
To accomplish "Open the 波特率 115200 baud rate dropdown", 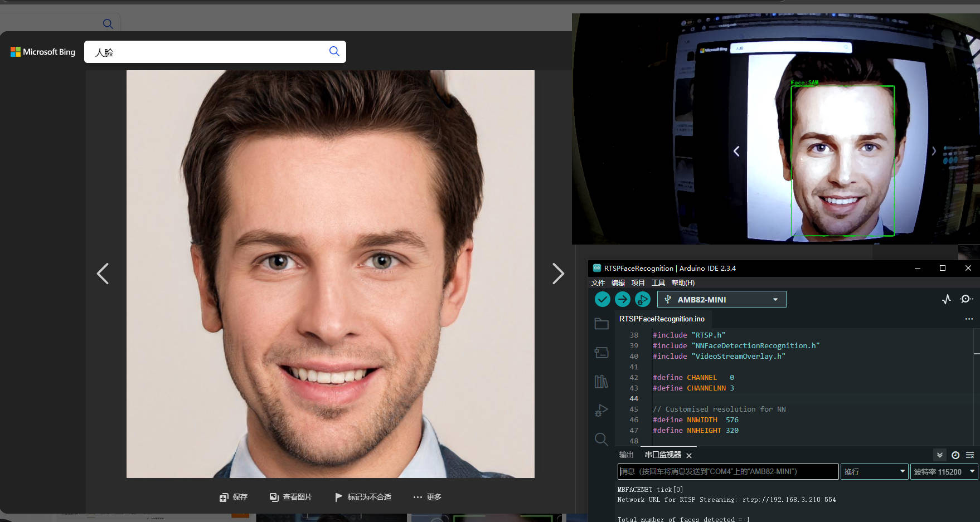I will [944, 472].
